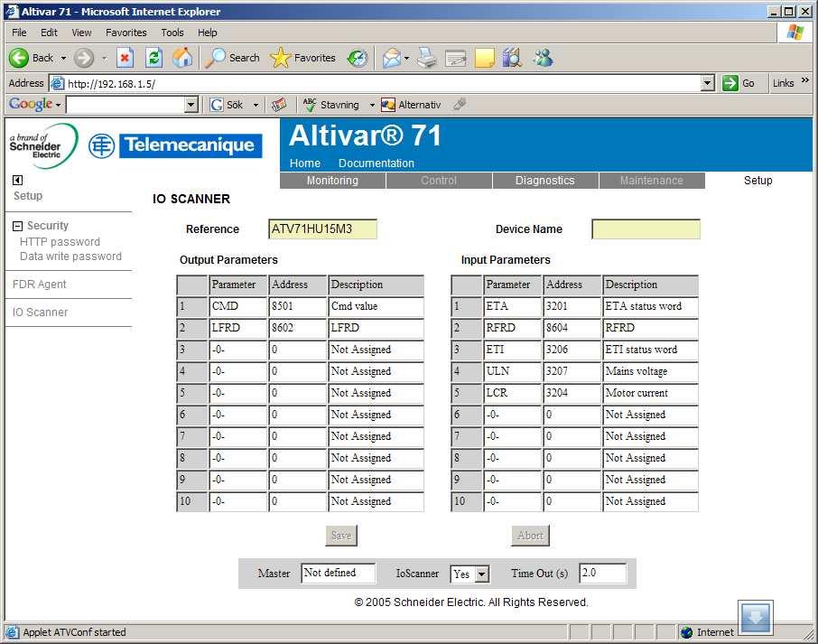Open the FDR Agent page
This screenshot has height=644, width=818.
(39, 285)
